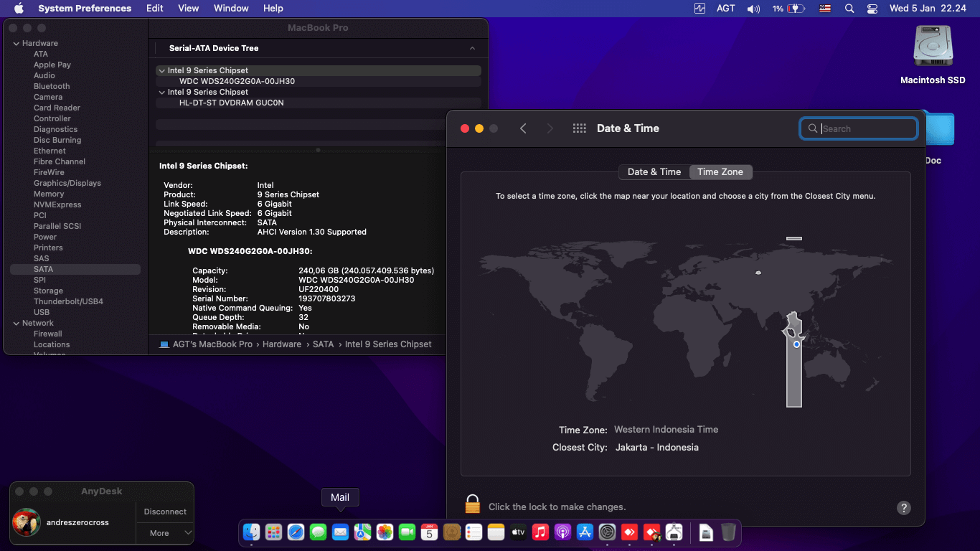Image resolution: width=980 pixels, height=551 pixels.
Task: Open Contacts from the Dock
Action: click(x=451, y=532)
